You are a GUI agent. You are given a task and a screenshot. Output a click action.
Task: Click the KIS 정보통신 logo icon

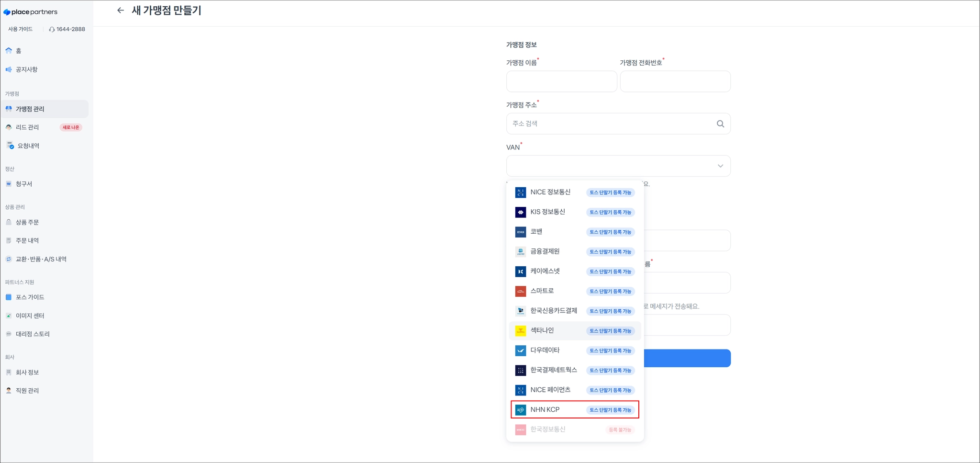pos(521,212)
